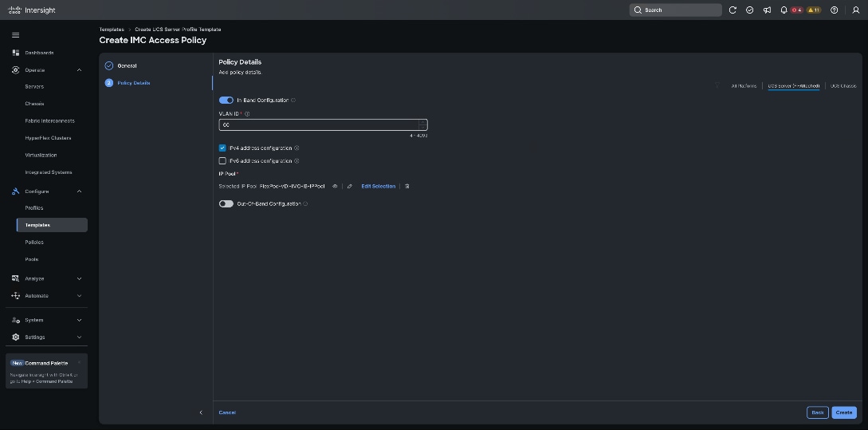The image size is (868, 430).
Task: Click the Operate section icon
Action: coord(15,70)
